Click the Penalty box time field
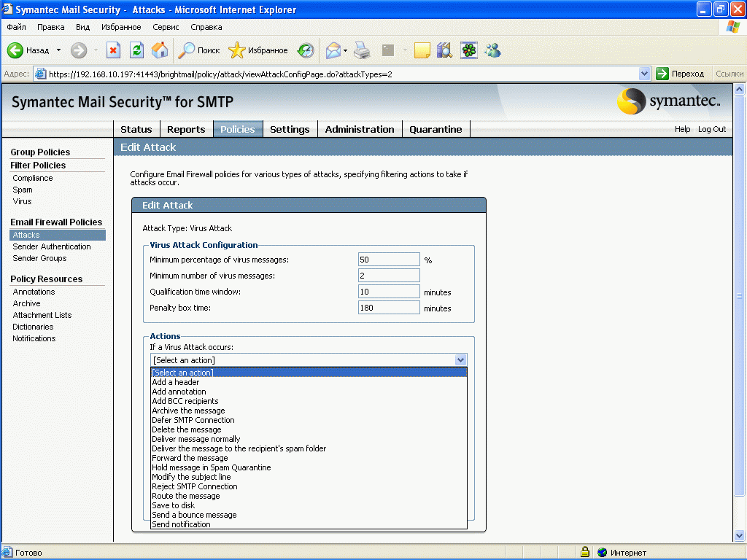 tap(389, 308)
